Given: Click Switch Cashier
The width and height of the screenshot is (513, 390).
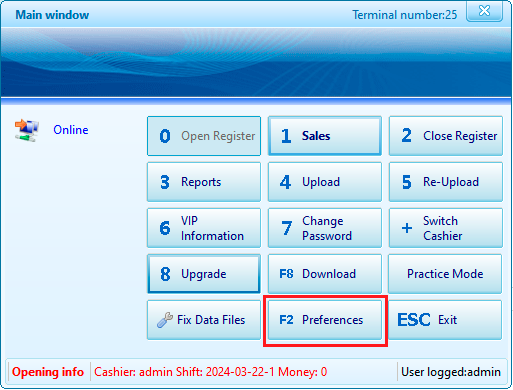Looking at the screenshot, I should 446,228.
